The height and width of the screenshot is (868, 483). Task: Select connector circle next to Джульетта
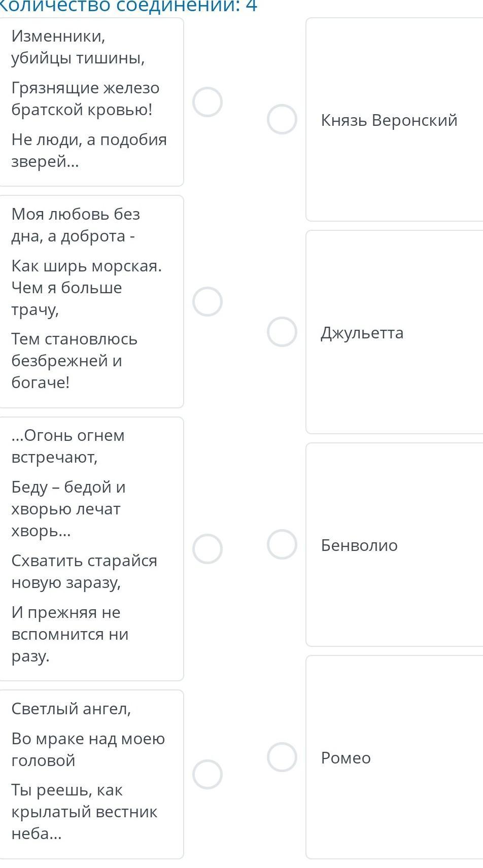[282, 332]
